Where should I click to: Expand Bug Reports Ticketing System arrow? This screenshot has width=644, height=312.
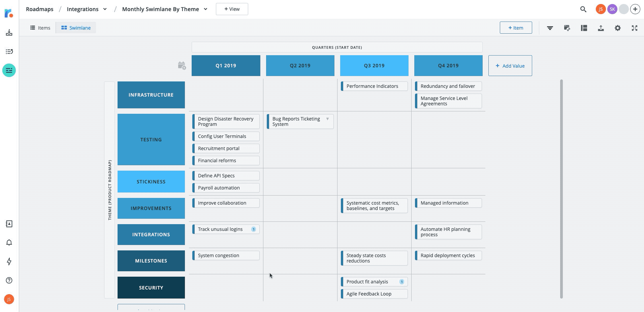[x=327, y=119]
